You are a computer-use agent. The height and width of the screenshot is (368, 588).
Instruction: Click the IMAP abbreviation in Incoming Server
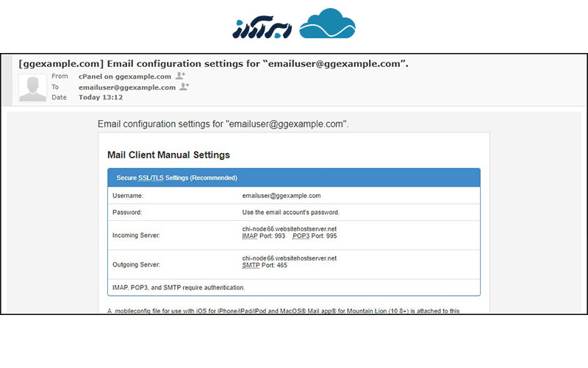tap(251, 237)
